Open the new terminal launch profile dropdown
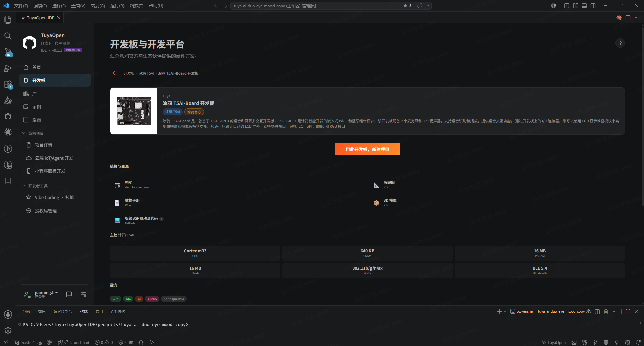This screenshot has height=346, width=644. [505, 311]
